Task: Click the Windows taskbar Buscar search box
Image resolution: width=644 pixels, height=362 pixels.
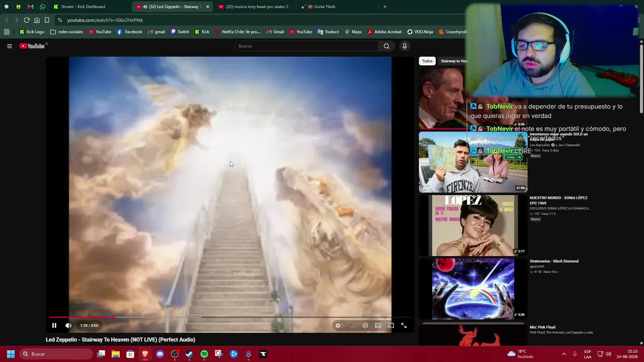Action: click(57, 354)
